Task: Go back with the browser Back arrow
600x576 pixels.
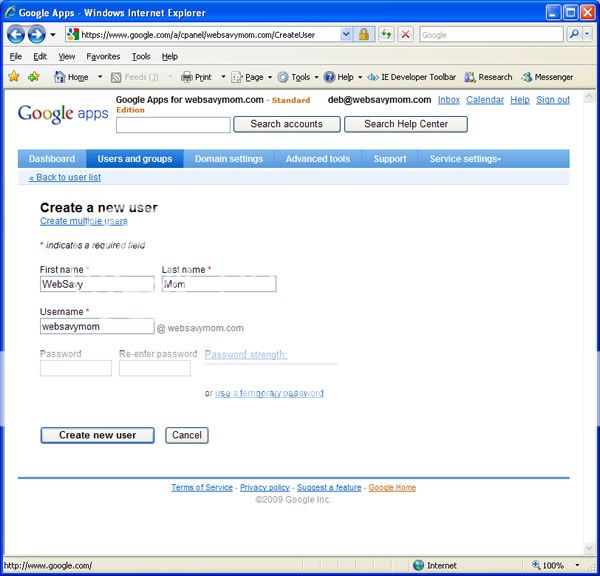Action: tap(16, 35)
